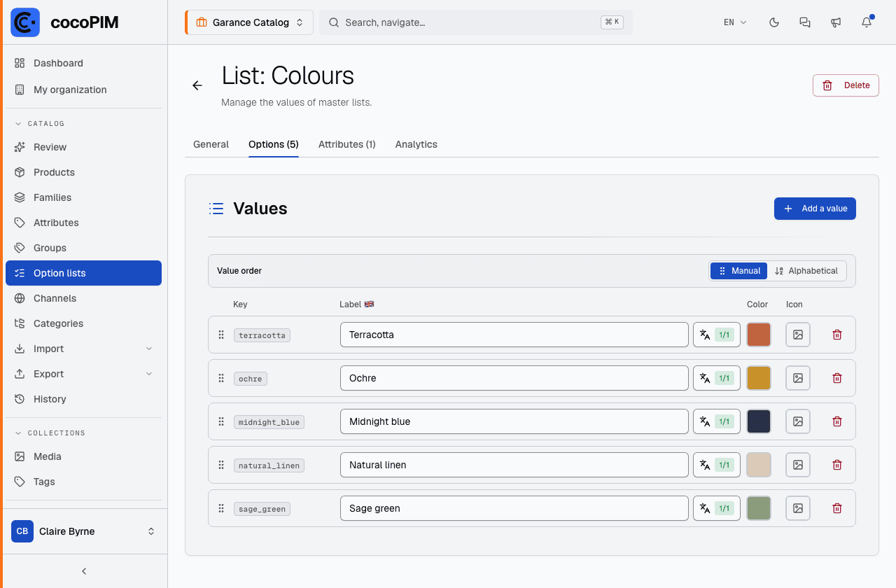Select Manual value order

coord(739,271)
